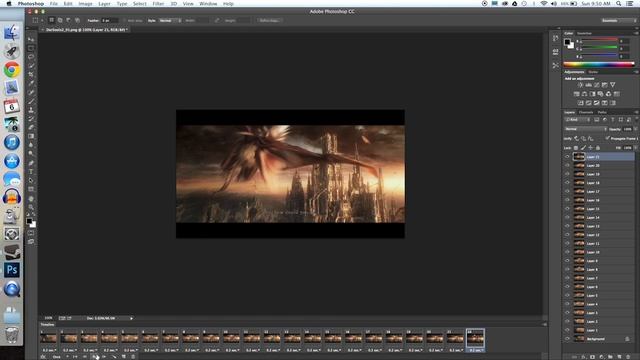The image size is (640, 360).
Task: Click the Feather input field
Action: (x=109, y=20)
